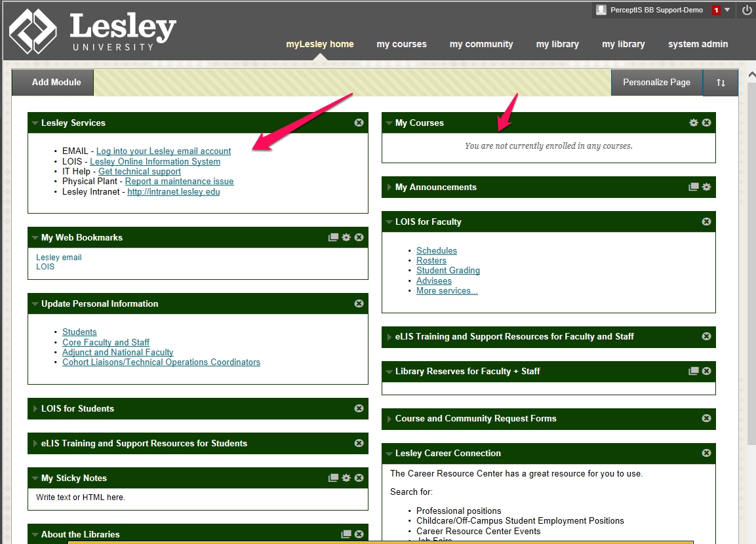Expand the LOIS for Students module

[x=35, y=408]
